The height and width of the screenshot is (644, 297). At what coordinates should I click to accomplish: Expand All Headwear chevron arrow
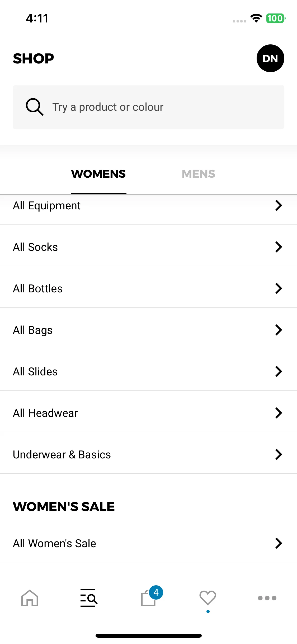click(279, 413)
